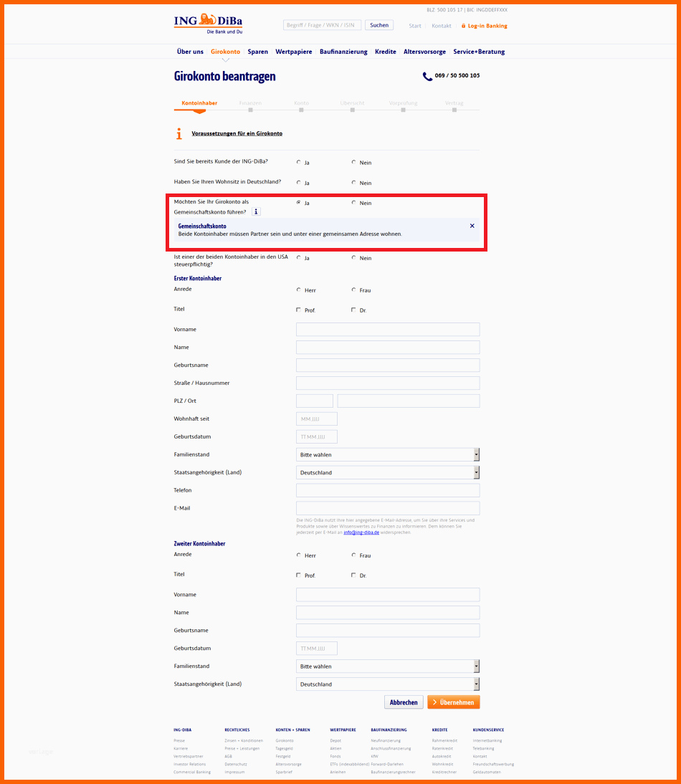Open Familienstand dropdown for first holder
Image resolution: width=681 pixels, height=784 pixels.
pyautogui.click(x=388, y=454)
